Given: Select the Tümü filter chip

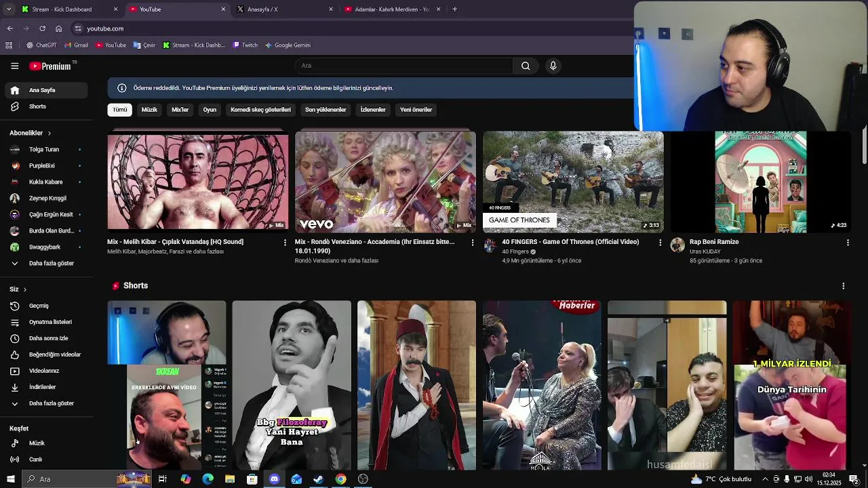Looking at the screenshot, I should pos(120,110).
